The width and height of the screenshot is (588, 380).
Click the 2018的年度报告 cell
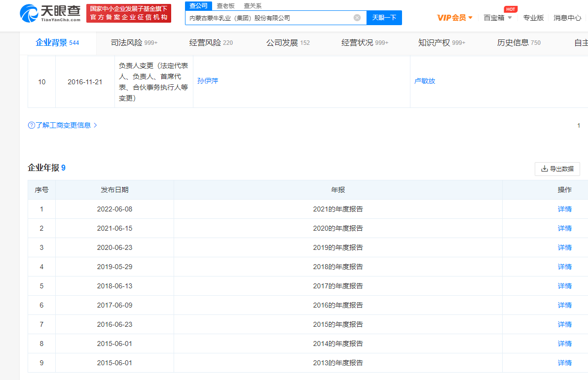pos(338,267)
